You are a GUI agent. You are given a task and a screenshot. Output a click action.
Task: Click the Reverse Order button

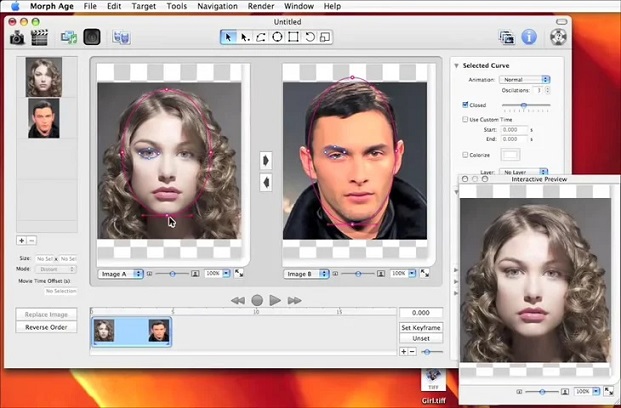tap(46, 327)
